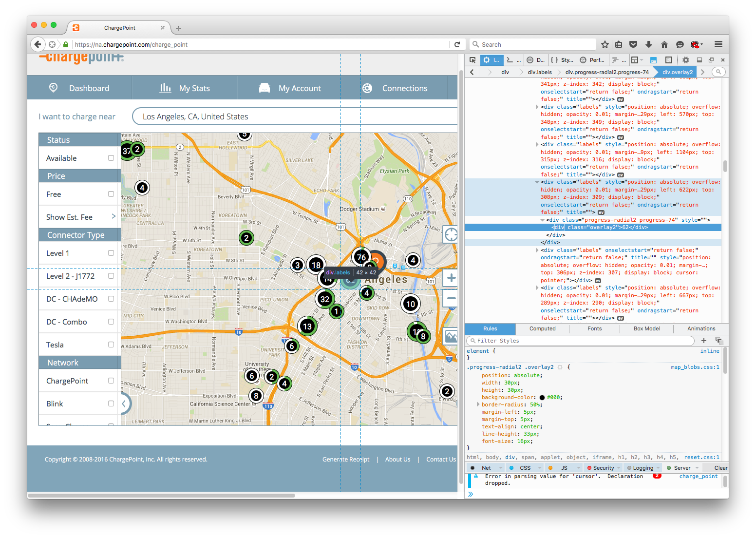This screenshot has width=756, height=538.
Task: Open the JS console filter dropdown
Action: [578, 468]
